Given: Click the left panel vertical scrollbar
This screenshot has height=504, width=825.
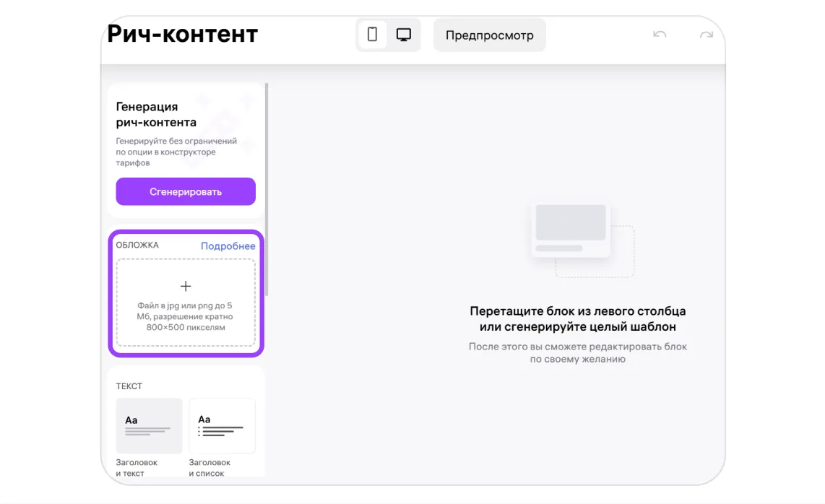Looking at the screenshot, I should click(x=267, y=188).
